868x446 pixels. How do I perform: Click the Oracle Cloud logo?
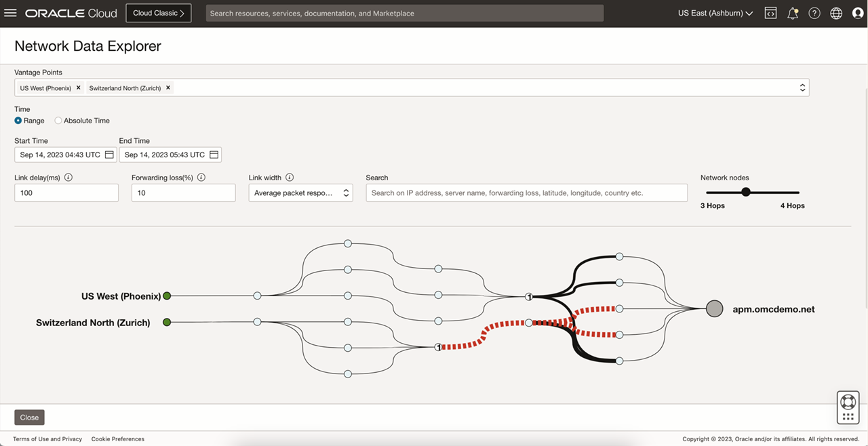pyautogui.click(x=71, y=12)
